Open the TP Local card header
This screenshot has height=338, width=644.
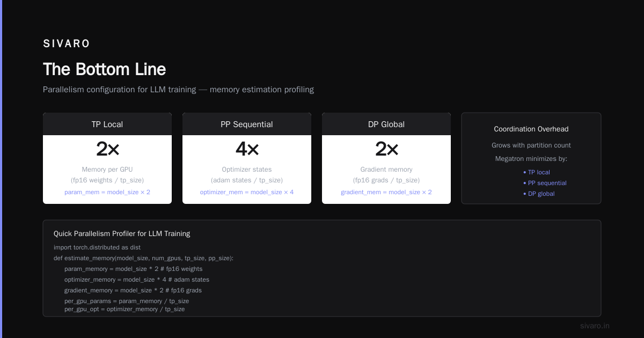[x=107, y=124]
